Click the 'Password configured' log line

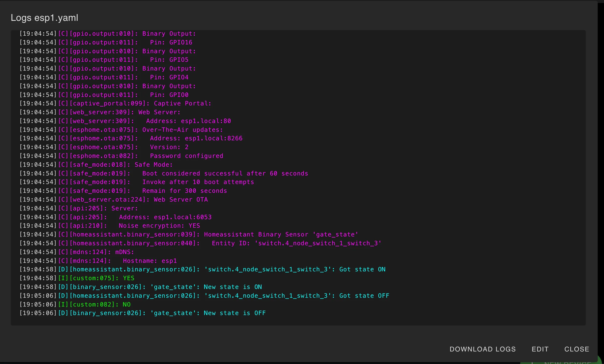tap(186, 156)
